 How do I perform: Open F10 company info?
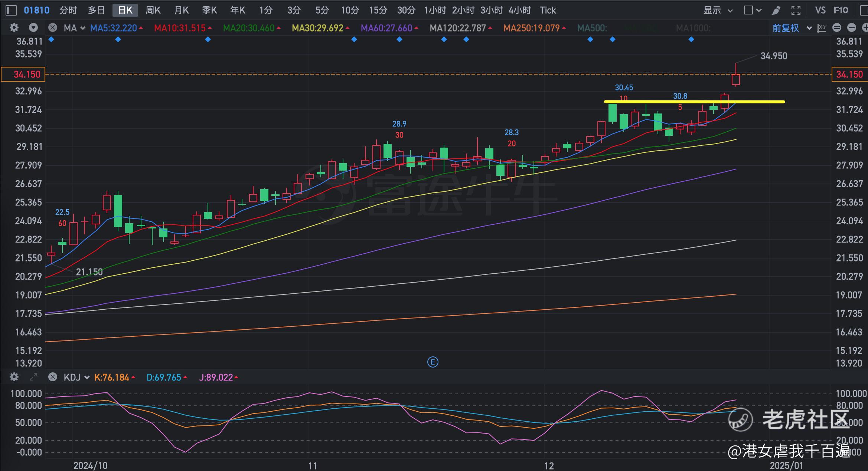(841, 10)
